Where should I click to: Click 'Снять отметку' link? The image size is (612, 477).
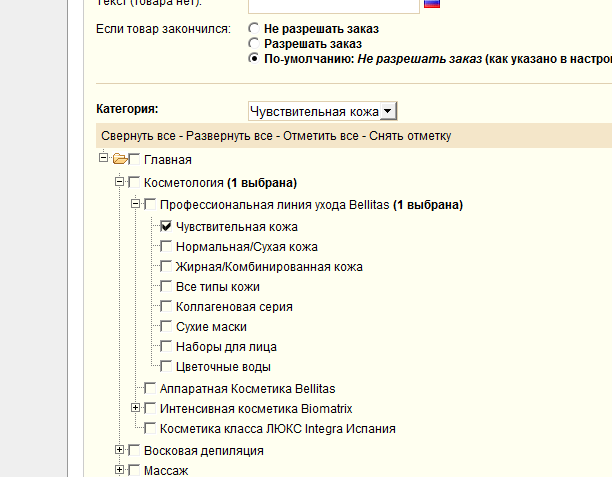[410, 136]
